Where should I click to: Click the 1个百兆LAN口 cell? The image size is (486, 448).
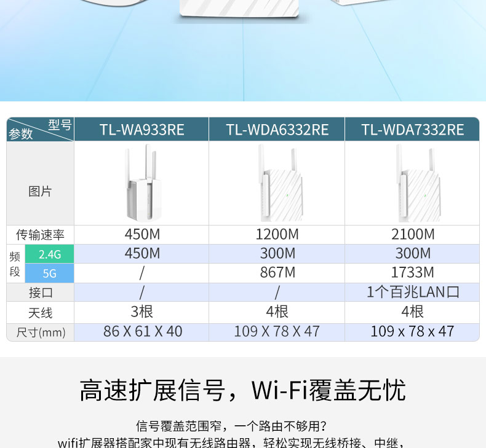coord(413,292)
